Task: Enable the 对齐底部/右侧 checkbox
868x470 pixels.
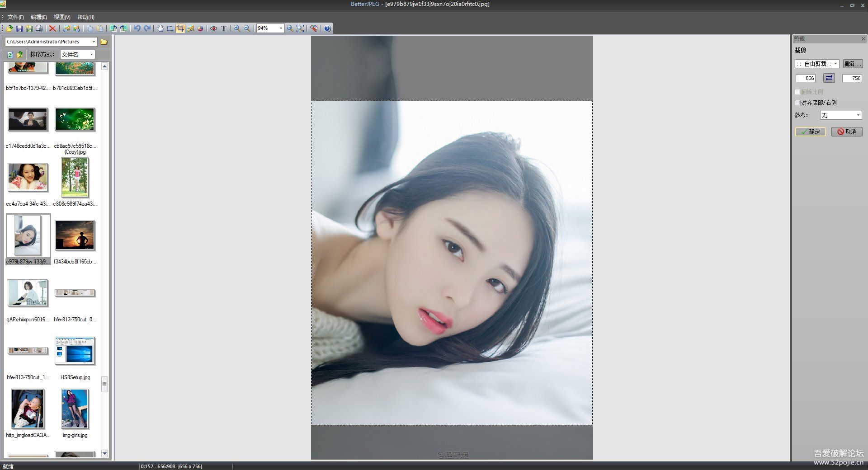Action: point(798,103)
